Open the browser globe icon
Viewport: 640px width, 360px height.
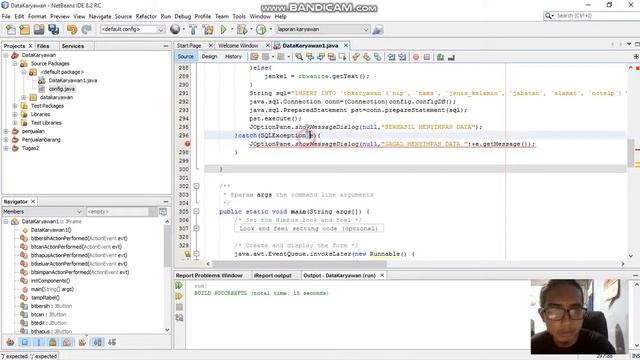175,29
